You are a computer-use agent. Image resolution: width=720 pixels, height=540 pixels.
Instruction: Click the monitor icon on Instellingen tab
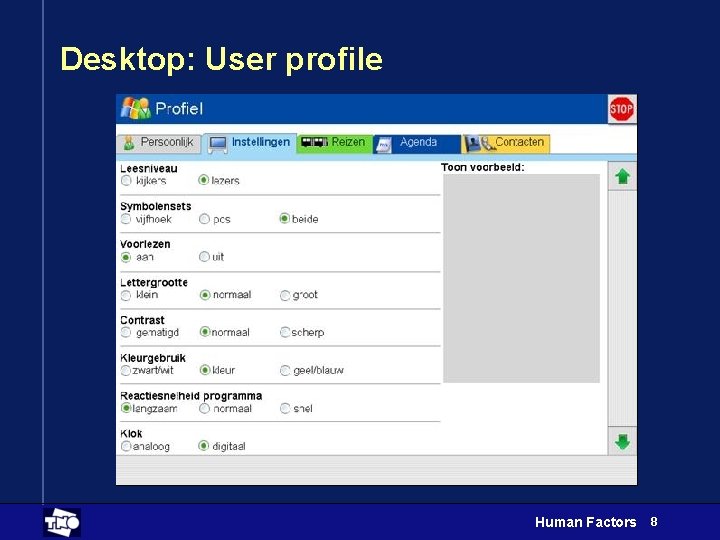click(218, 144)
